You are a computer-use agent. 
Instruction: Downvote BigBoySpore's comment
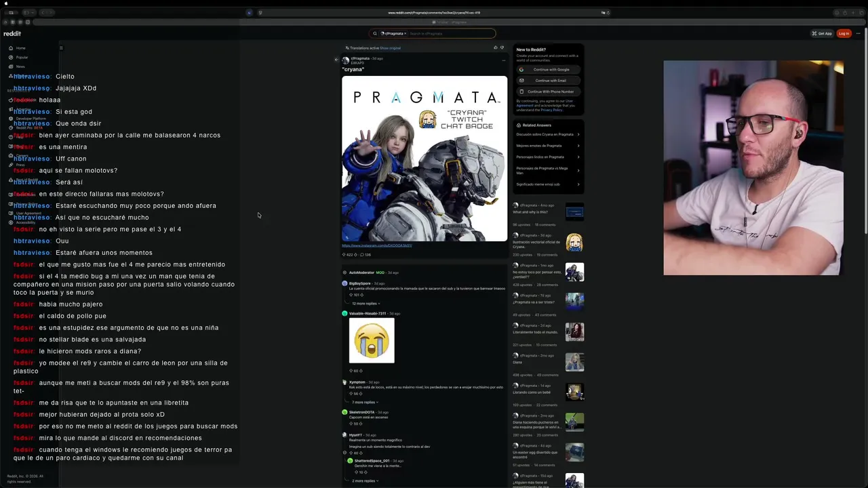pos(361,296)
